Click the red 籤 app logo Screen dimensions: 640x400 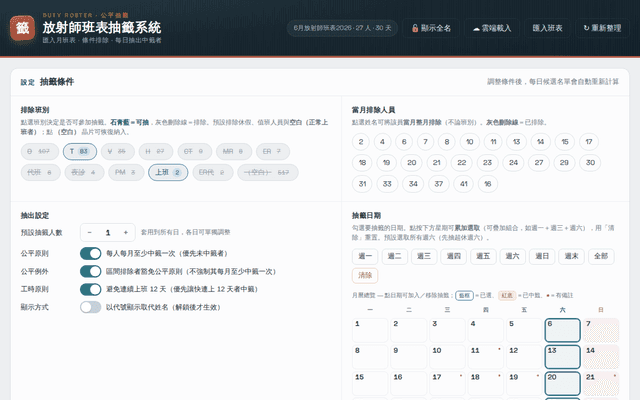click(x=22, y=28)
